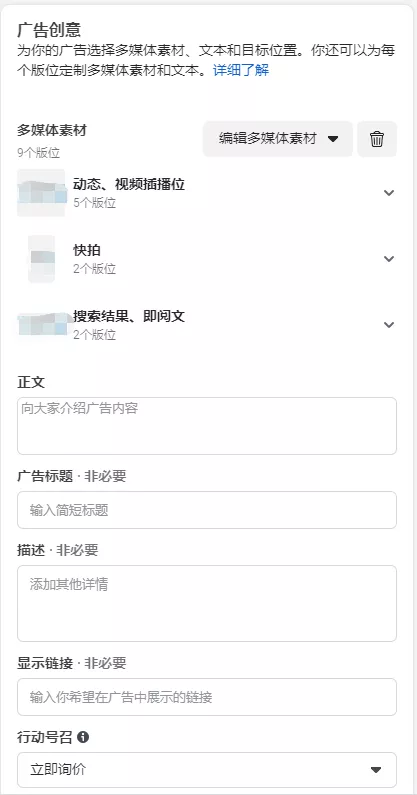Click the 动态、视频插播位 row title
417x795 pixels.
pos(129,185)
